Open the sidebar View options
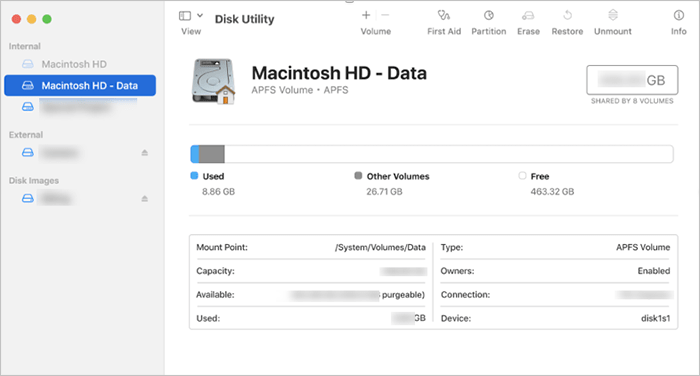Viewport: 700px width, 376px height. click(x=185, y=16)
